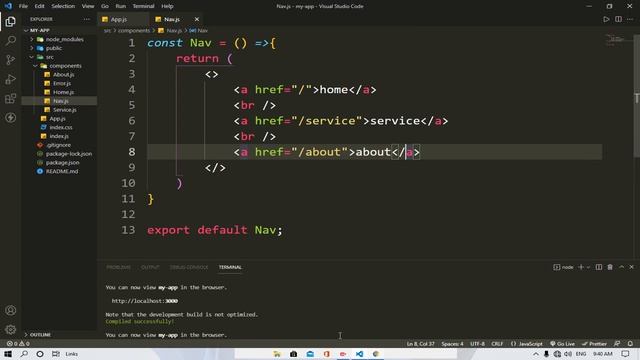The width and height of the screenshot is (640, 360).
Task: Click errors and warnings status bar indicator
Action: click(x=18, y=344)
